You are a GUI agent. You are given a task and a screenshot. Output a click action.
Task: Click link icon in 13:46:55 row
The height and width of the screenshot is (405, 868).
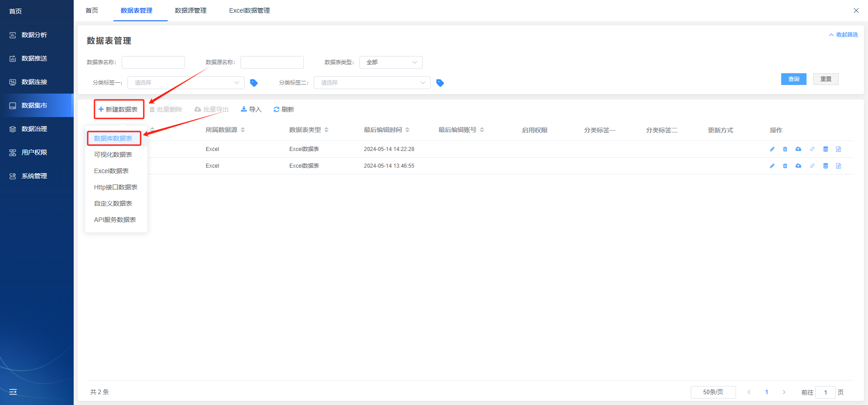click(x=812, y=166)
